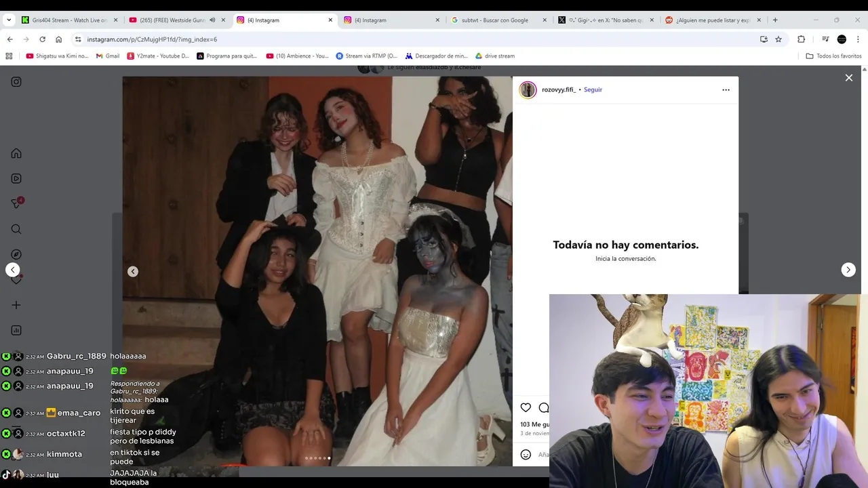Click the 103 Me gusta likes count
The height and width of the screenshot is (488, 868).
[x=534, y=424]
